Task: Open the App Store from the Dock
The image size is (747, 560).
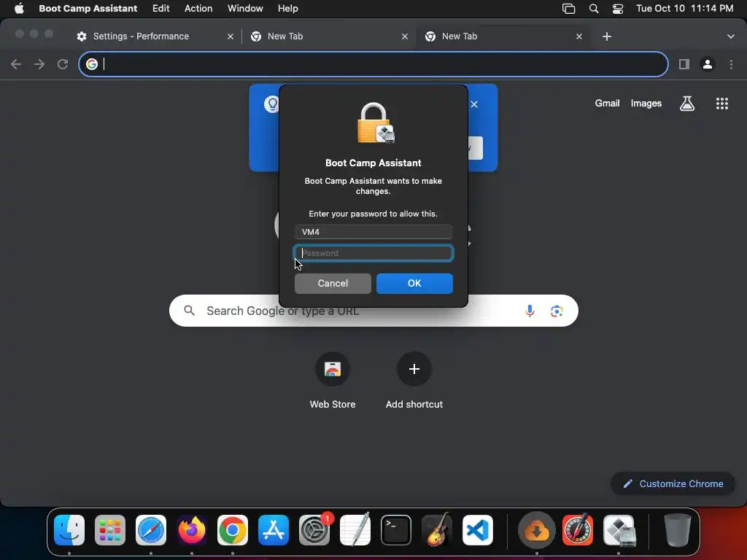Action: point(274,530)
